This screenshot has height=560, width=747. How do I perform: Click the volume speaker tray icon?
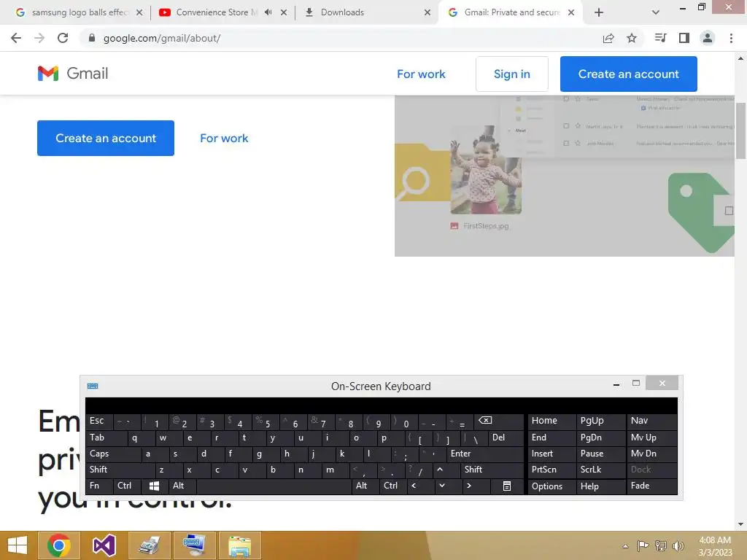click(x=678, y=546)
